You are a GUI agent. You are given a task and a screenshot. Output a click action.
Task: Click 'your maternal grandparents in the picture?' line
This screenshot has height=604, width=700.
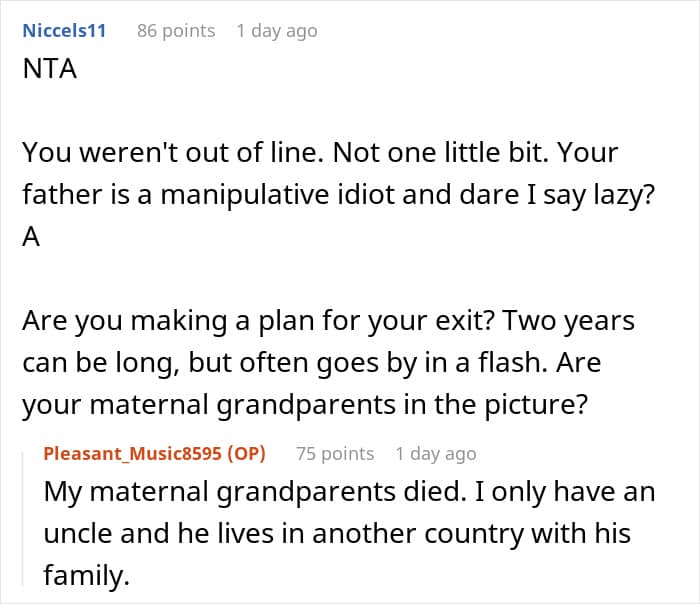[x=305, y=405]
